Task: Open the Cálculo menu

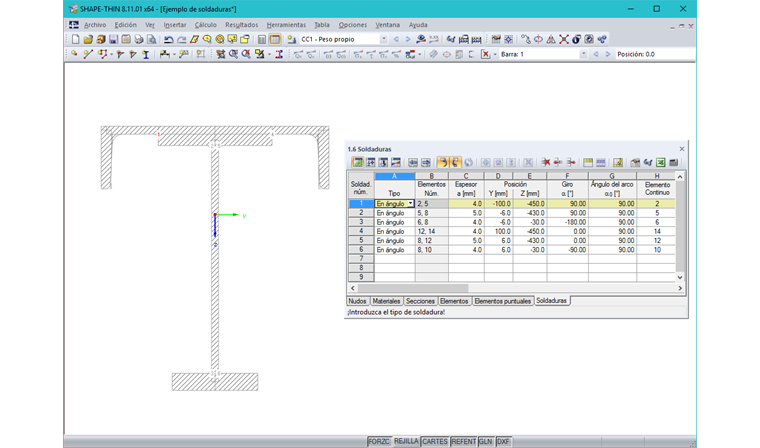Action: pos(206,25)
